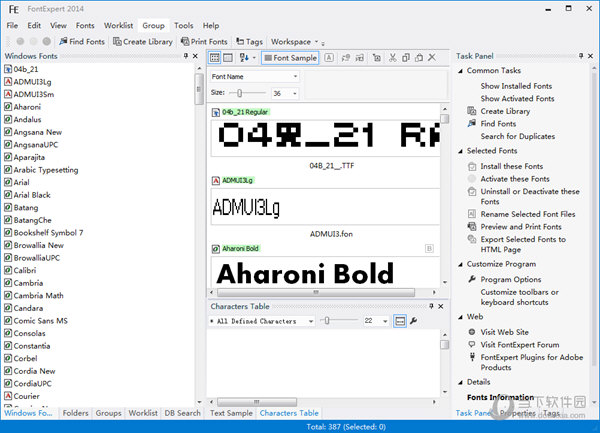Switch to the Text Sample tab

tap(231, 412)
